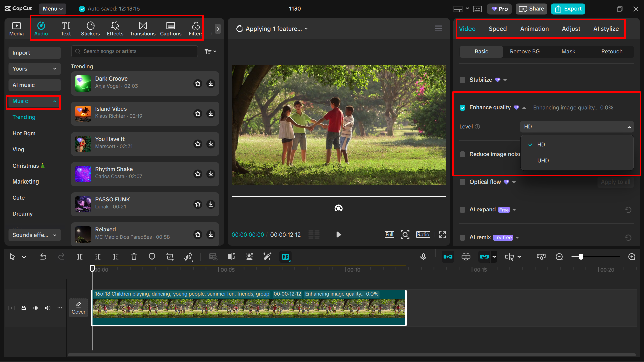Favorite the Island Vibes track with the star
The height and width of the screenshot is (362, 644).
pyautogui.click(x=198, y=113)
